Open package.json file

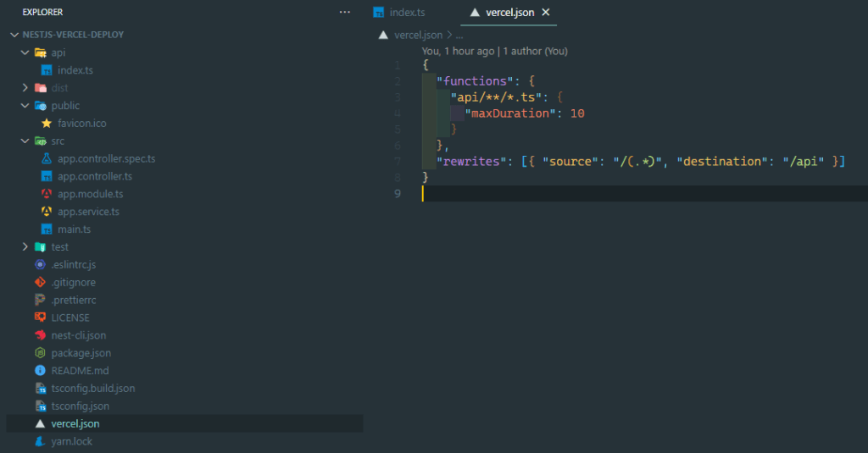tap(81, 353)
